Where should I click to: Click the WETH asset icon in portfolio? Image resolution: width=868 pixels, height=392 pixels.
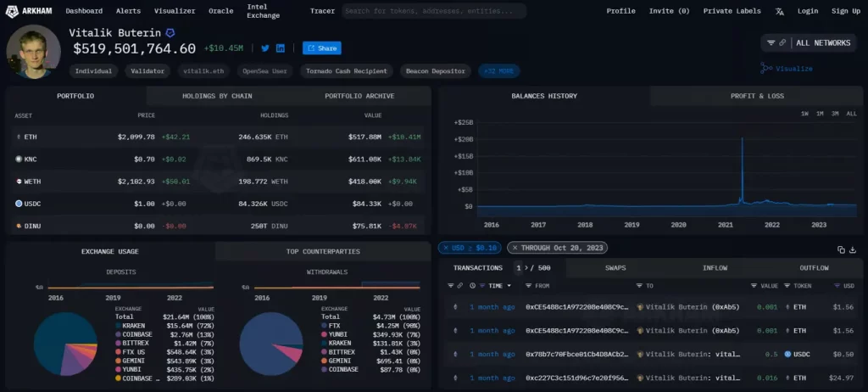point(19,182)
